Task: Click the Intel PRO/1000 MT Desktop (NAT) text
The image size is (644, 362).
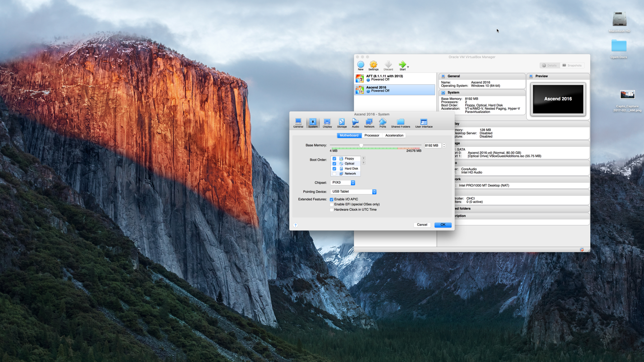Action: tap(484, 185)
